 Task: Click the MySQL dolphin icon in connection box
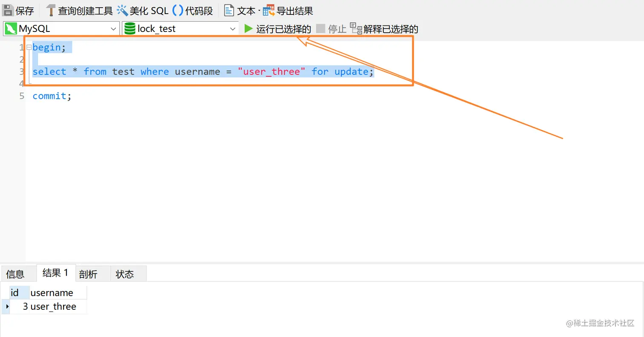(11, 29)
